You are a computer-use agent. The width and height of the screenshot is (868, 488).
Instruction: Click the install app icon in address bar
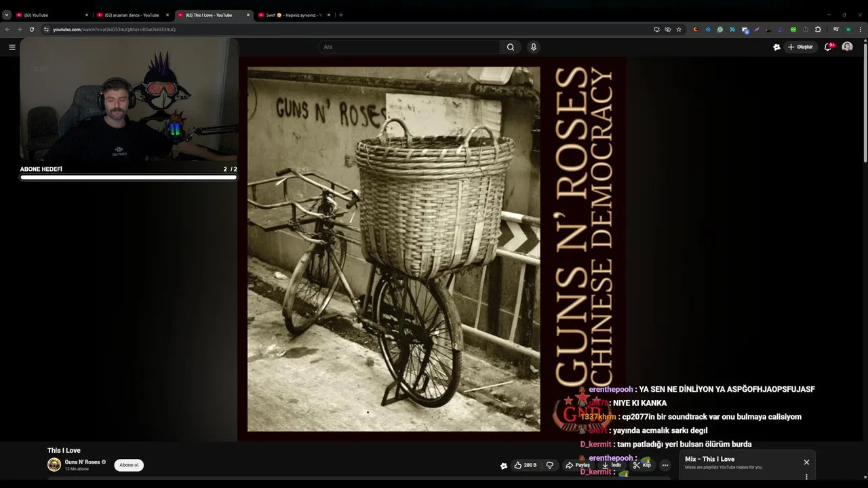point(657,29)
